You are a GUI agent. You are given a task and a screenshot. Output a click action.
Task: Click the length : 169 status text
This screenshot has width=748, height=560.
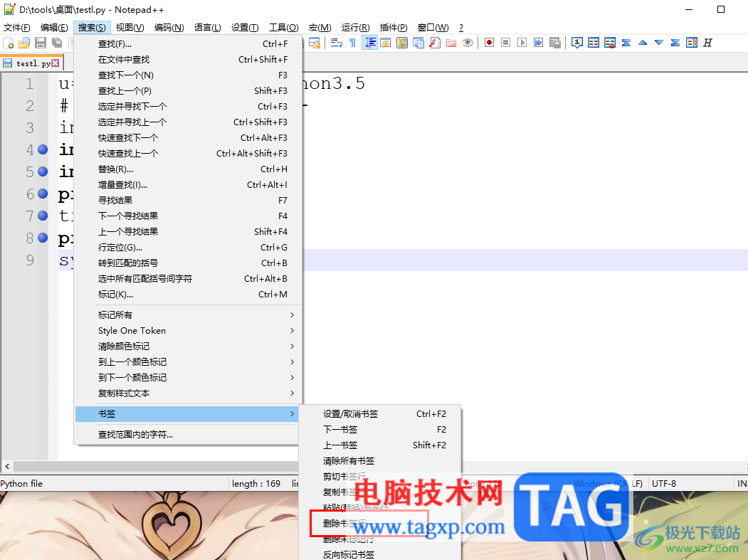(x=256, y=484)
